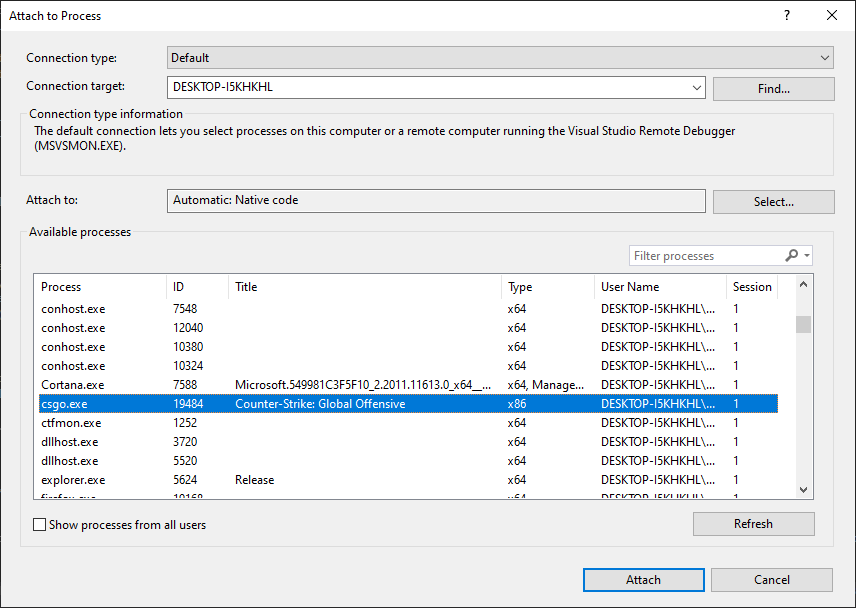The height and width of the screenshot is (608, 856).
Task: Sort by the Type column header
Action: click(548, 287)
